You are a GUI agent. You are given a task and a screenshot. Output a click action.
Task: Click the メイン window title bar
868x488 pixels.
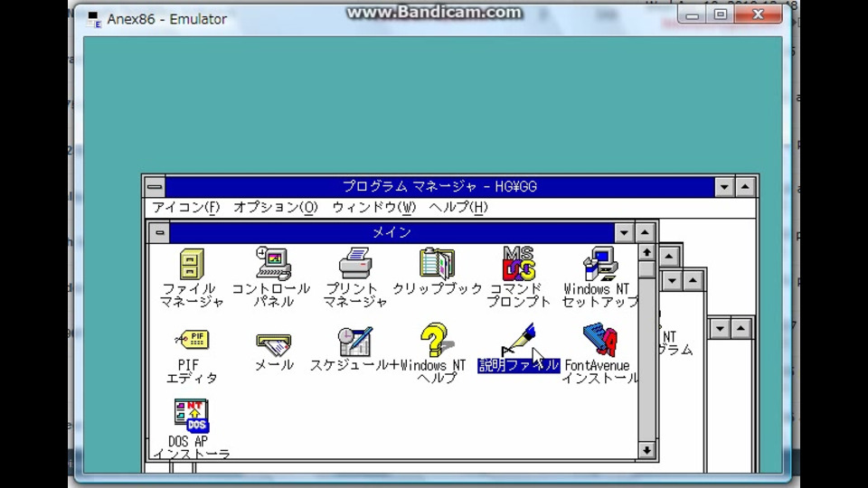click(392, 233)
